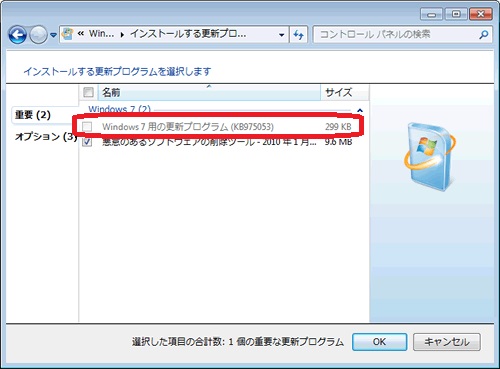Image resolution: width=500 pixels, height=369 pixels.
Task: Click the 299 KB size value
Action: point(338,127)
